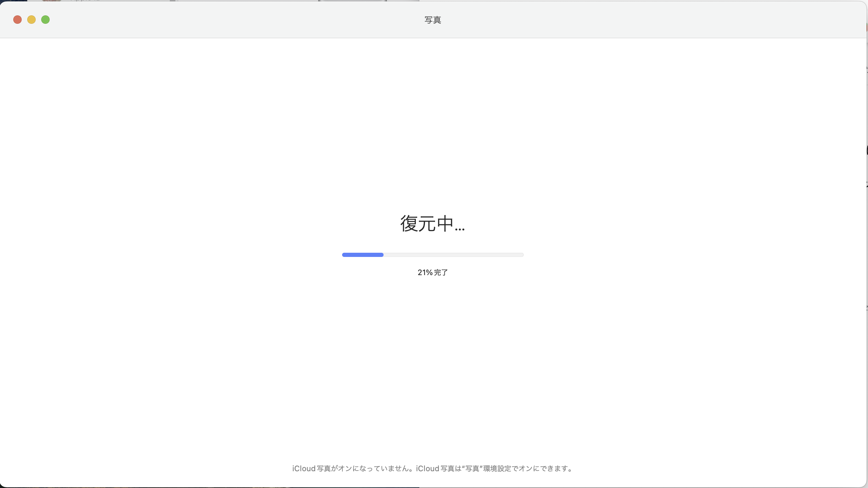Image resolution: width=868 pixels, height=488 pixels.
Task: Click the green full-screen zoom button
Action: [x=45, y=20]
